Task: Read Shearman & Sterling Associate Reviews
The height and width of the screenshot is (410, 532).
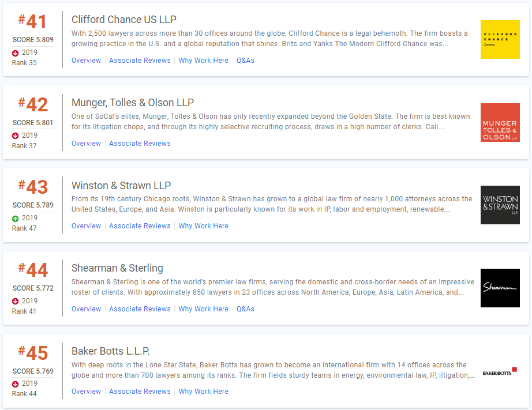Action: [x=140, y=309]
